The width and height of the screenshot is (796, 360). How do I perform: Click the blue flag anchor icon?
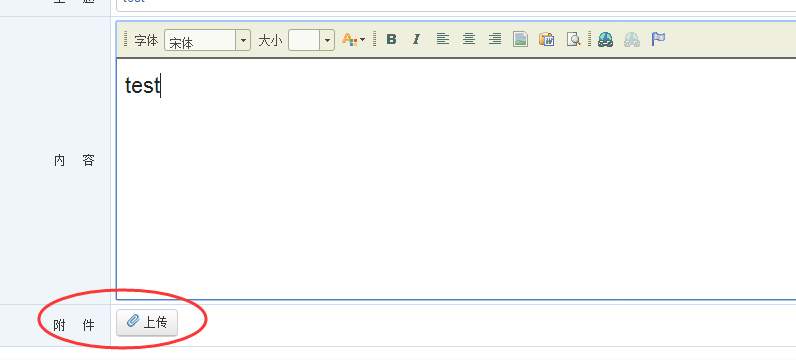point(658,39)
